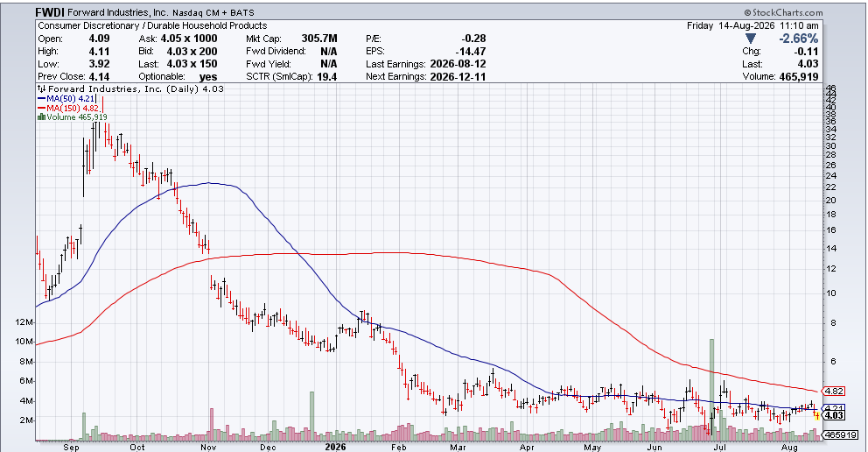Click the Next Earnings date 2026-12-11
This screenshot has height=452, width=868.
458,76
